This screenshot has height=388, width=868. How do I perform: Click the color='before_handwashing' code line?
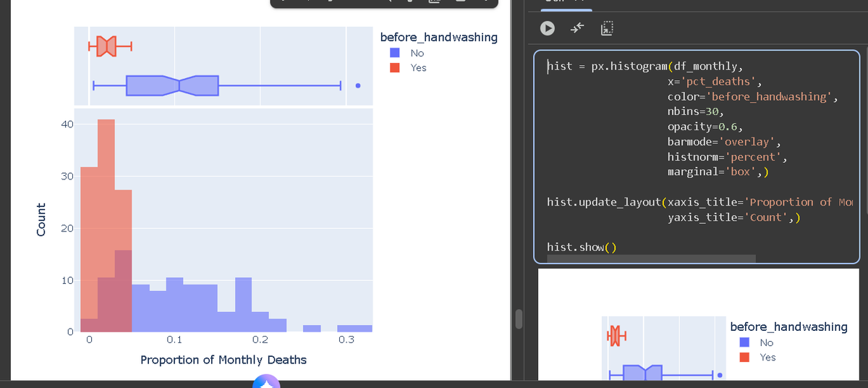pos(752,96)
